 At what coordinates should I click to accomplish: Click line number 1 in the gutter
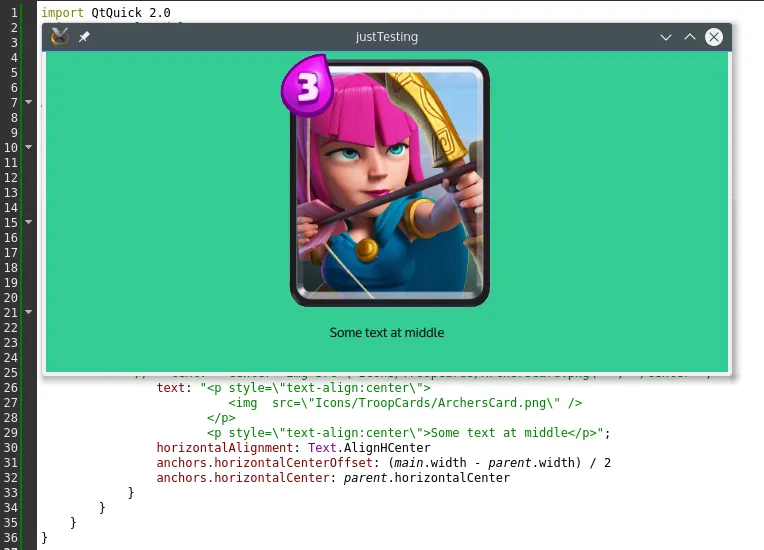14,13
